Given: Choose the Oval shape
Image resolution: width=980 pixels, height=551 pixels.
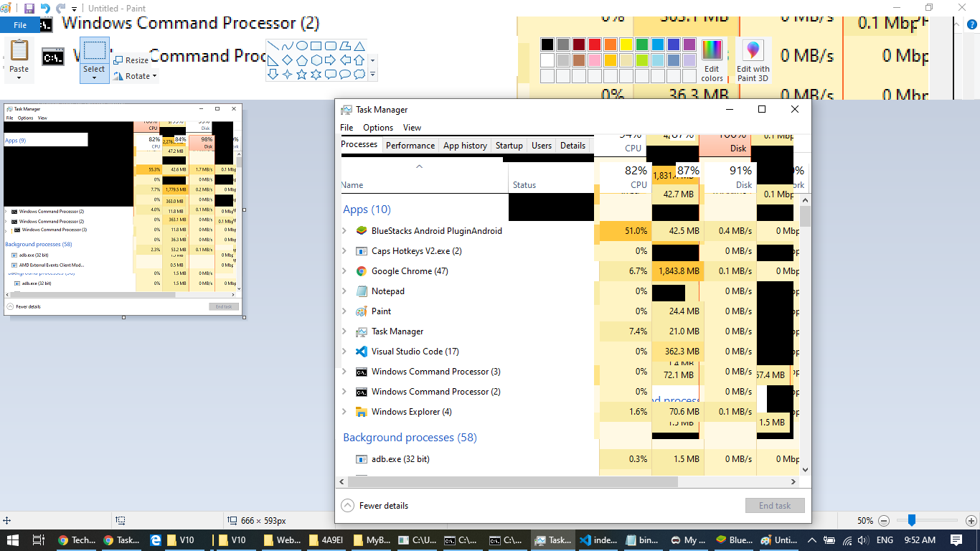Looking at the screenshot, I should [x=302, y=46].
